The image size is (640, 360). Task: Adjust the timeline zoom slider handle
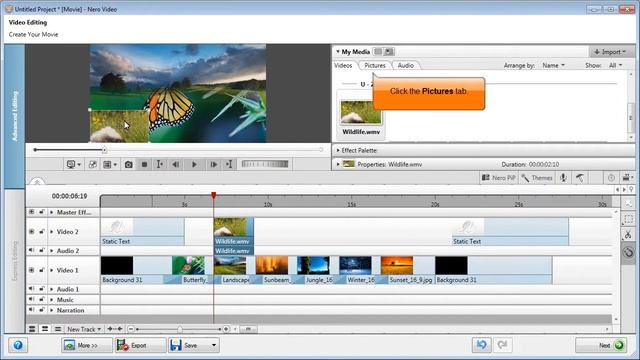pos(180,329)
